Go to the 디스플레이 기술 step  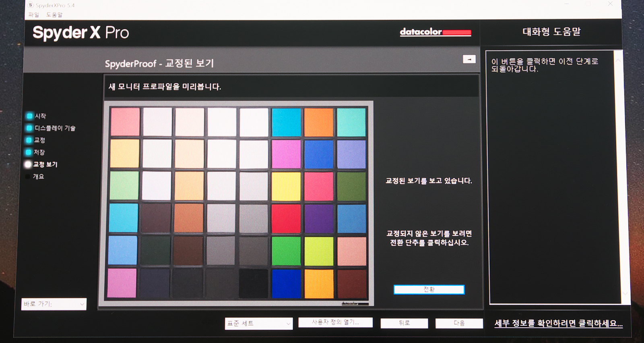click(x=51, y=128)
